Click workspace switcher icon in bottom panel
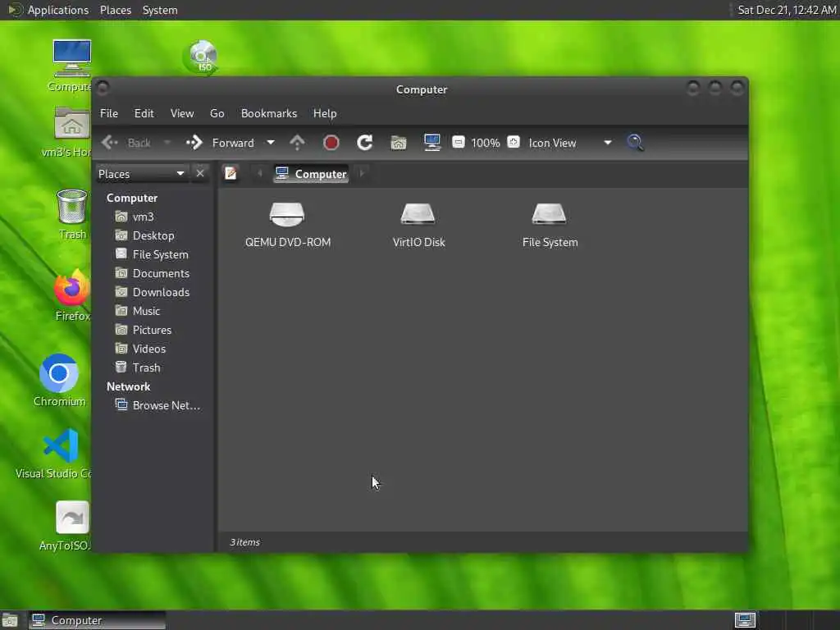This screenshot has height=630, width=840. pos(745,620)
